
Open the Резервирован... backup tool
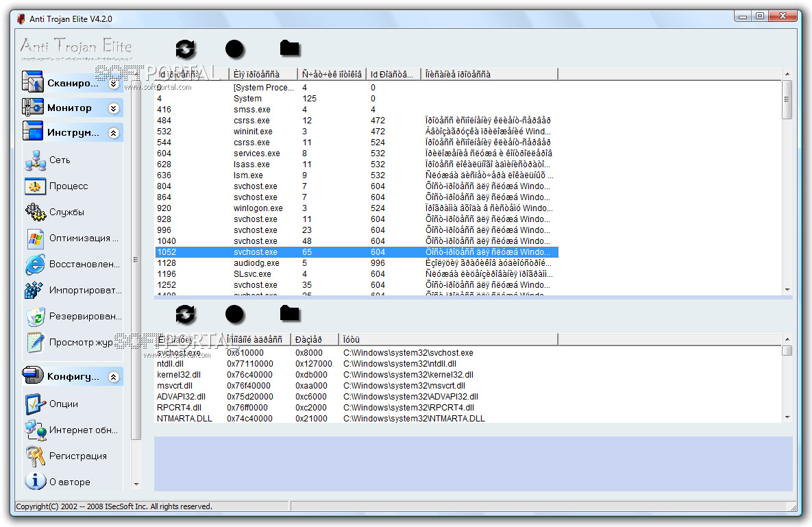point(73,316)
